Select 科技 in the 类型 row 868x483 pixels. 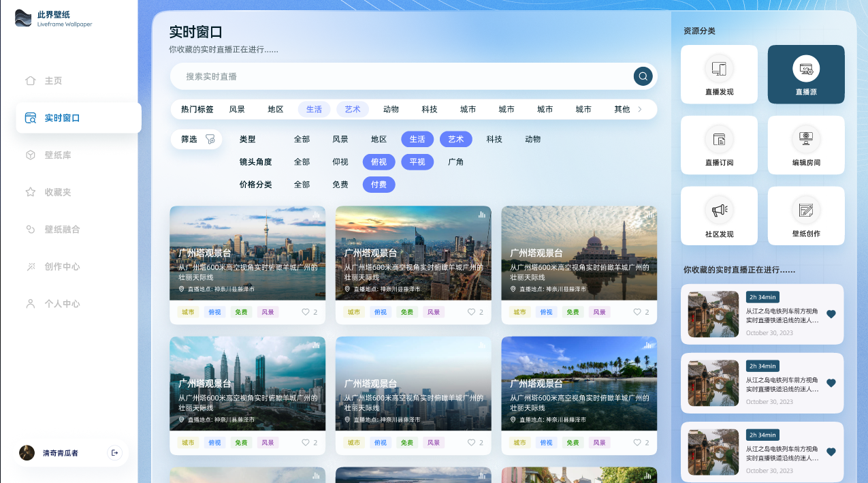click(x=494, y=139)
